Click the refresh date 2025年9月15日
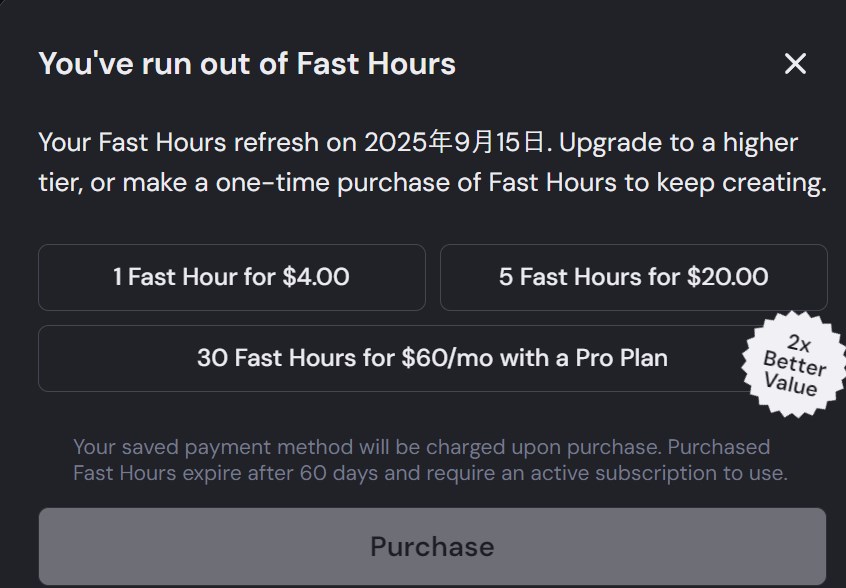The height and width of the screenshot is (588, 846). point(455,142)
